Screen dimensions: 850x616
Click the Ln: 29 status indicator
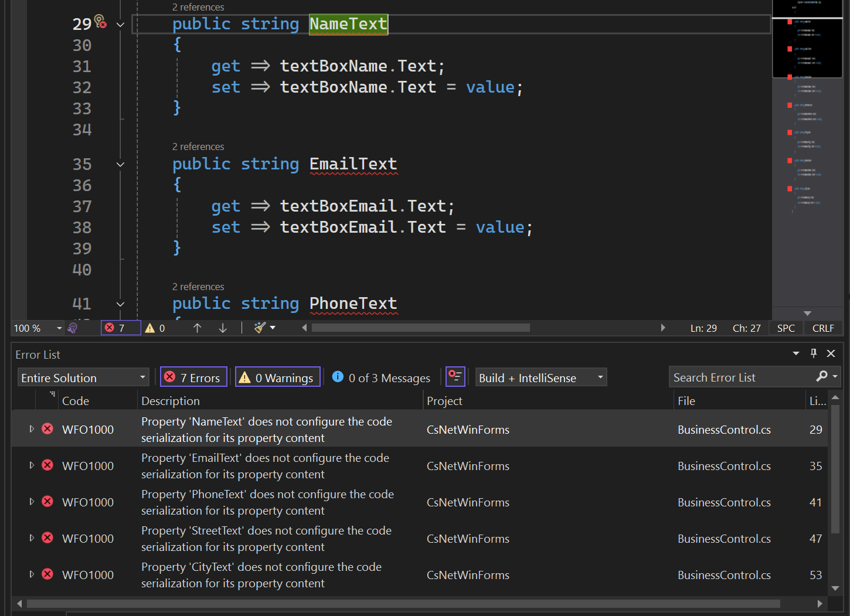coord(703,328)
